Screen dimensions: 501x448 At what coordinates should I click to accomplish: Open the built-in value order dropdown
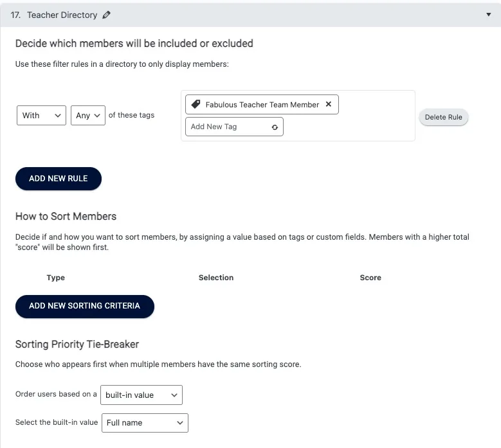[141, 395]
